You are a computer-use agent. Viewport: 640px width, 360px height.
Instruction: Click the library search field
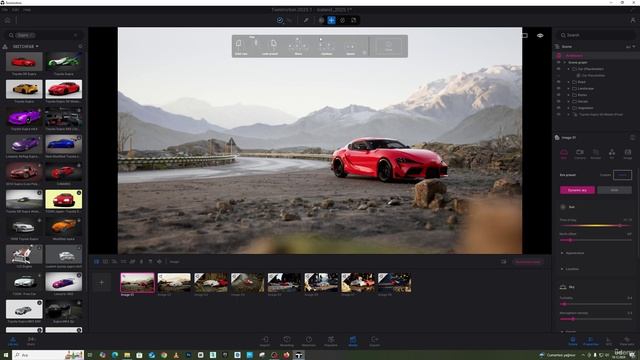click(43, 35)
